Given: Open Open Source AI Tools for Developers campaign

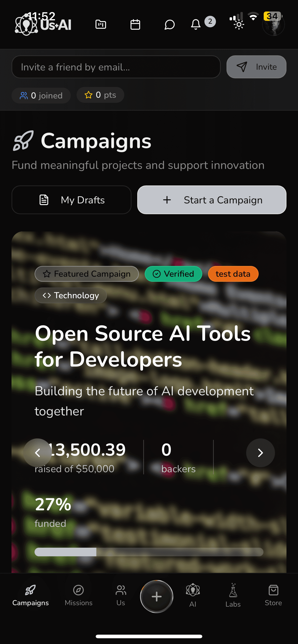Looking at the screenshot, I should pos(143,346).
